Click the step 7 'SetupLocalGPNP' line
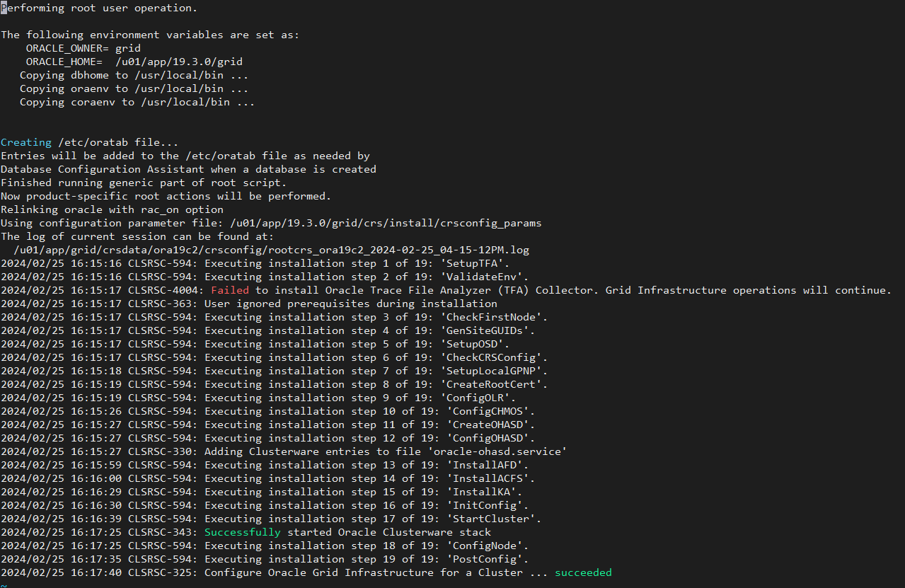The height and width of the screenshot is (588, 905). click(x=275, y=371)
